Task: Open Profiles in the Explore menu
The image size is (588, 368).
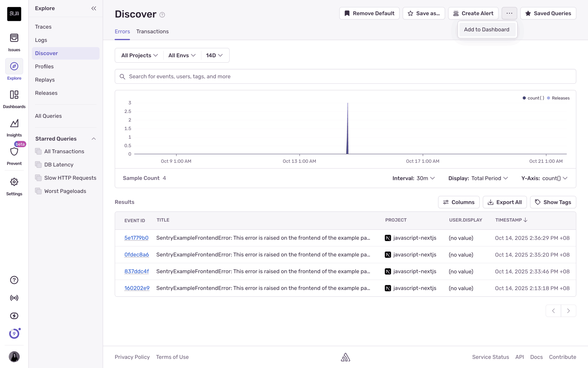Action: coord(66,66)
